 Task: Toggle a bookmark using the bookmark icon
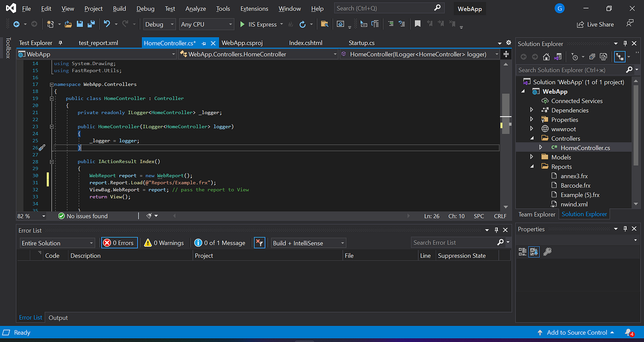click(x=417, y=24)
